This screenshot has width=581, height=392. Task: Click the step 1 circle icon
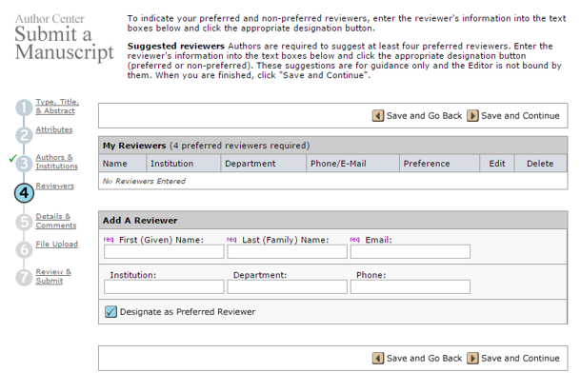tap(25, 108)
